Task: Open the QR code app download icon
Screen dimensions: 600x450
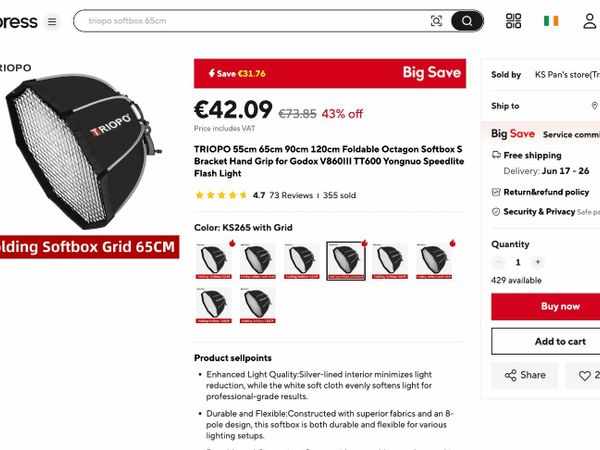Action: click(x=513, y=21)
